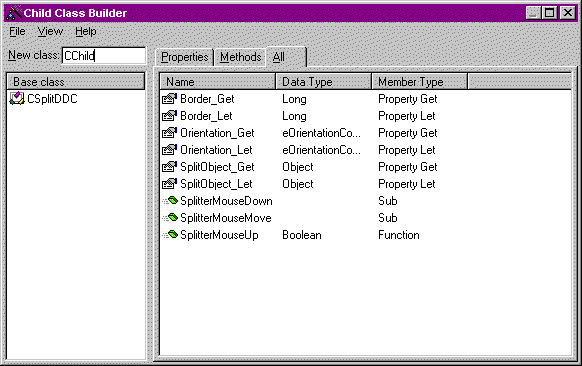Screen dimensions: 582x366
Task: Select the SplitterMouseUp row name
Action: coord(219,235)
